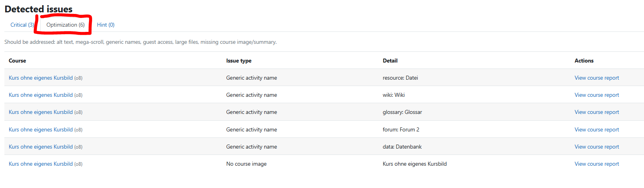This screenshot has width=644, height=188.
Task: Select the Optimization (6) tab
Action: [x=66, y=25]
